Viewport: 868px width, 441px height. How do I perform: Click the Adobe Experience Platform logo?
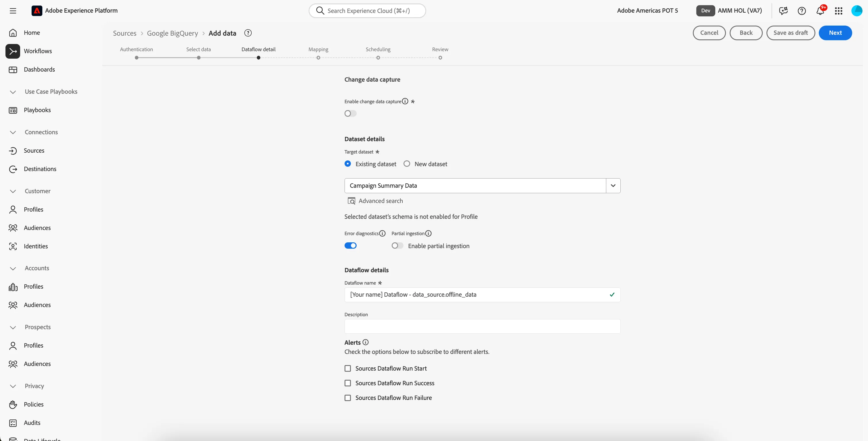click(x=37, y=11)
